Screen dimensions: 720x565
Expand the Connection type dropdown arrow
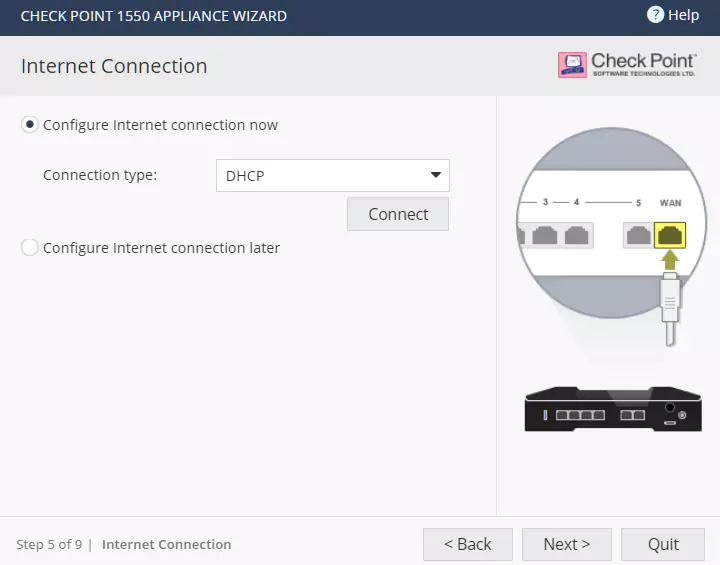[x=436, y=176]
